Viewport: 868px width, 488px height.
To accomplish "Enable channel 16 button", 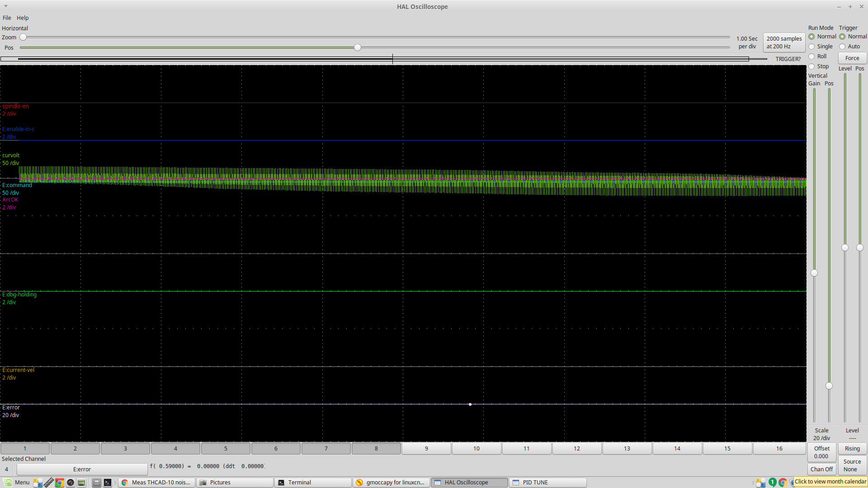I will pyautogui.click(x=779, y=449).
